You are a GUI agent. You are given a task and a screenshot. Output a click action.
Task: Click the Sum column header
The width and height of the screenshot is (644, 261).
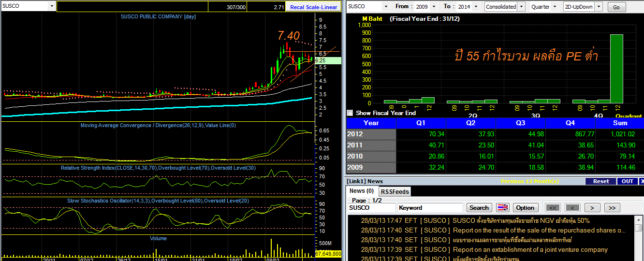619,123
